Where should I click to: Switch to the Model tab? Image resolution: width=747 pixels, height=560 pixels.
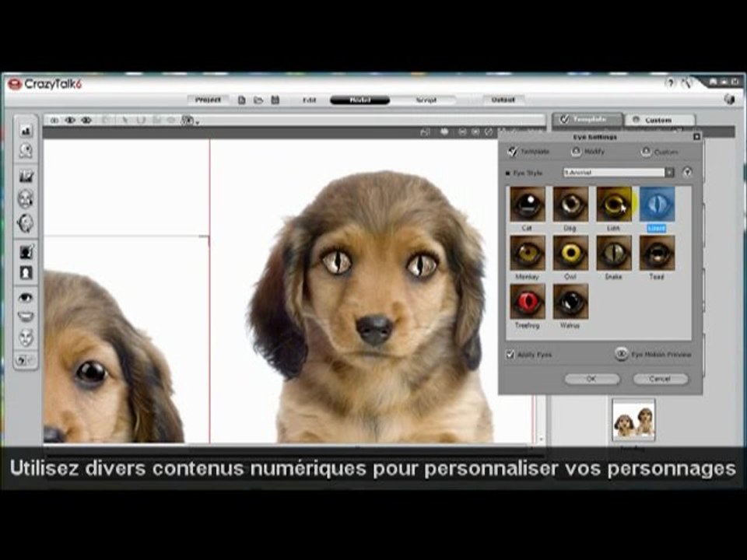click(359, 100)
